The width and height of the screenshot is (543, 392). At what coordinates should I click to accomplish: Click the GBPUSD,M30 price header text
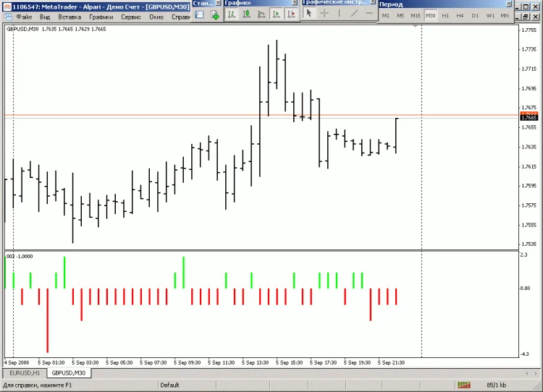tap(56, 29)
